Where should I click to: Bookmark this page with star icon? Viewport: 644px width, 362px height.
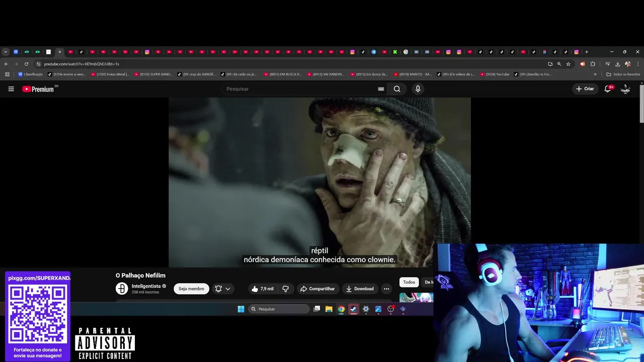(x=568, y=64)
